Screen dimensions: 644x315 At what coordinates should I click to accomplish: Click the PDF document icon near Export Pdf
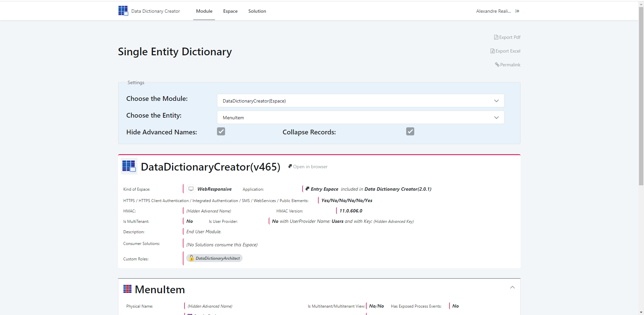pyautogui.click(x=496, y=37)
